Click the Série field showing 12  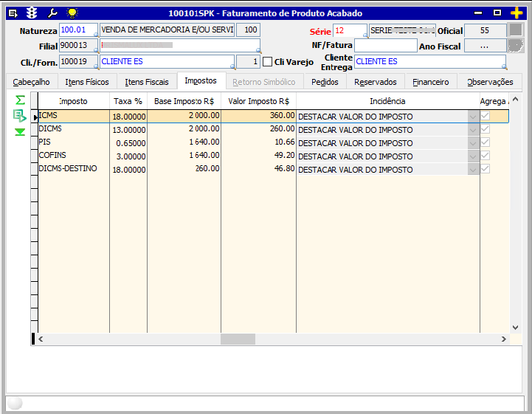[350, 30]
